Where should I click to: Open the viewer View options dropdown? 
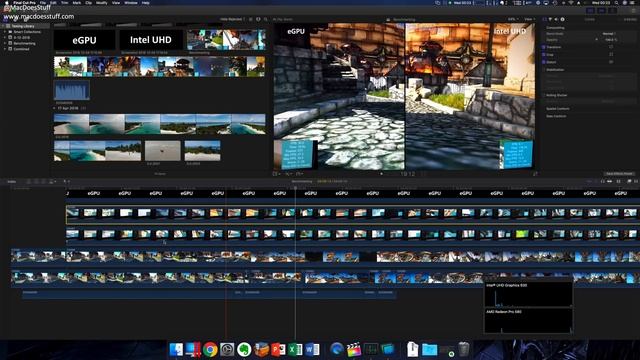(x=529, y=19)
